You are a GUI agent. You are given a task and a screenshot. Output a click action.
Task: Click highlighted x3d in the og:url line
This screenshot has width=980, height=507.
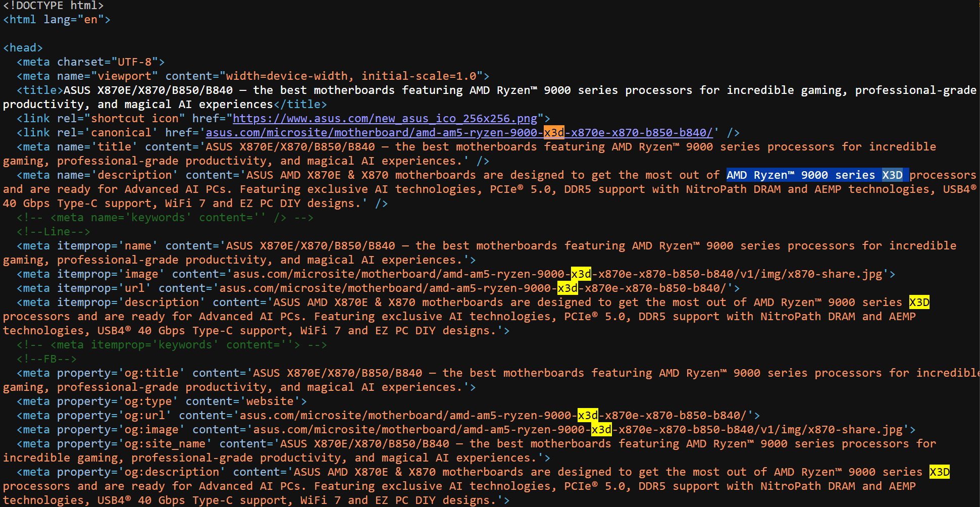click(588, 416)
